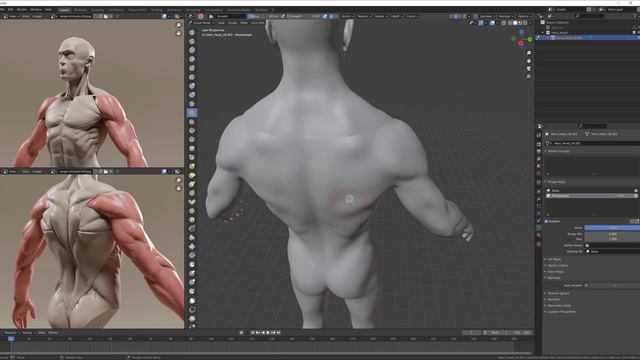Toggle viewport gizmo visibility button
This screenshot has height=360, width=640.
coord(481,23)
